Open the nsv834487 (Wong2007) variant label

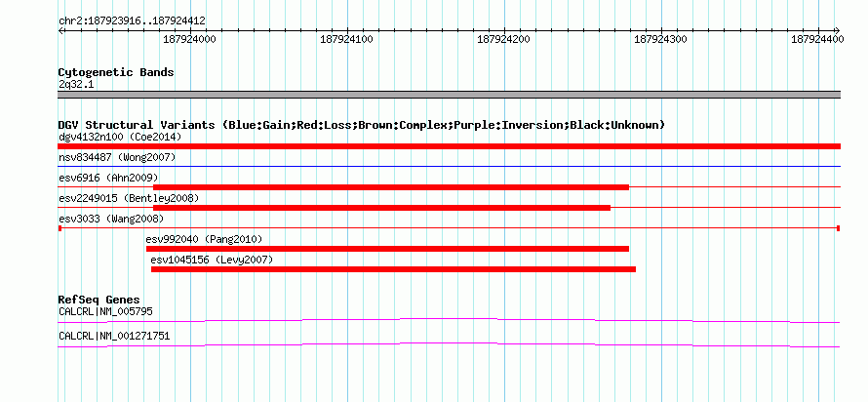pyautogui.click(x=117, y=158)
